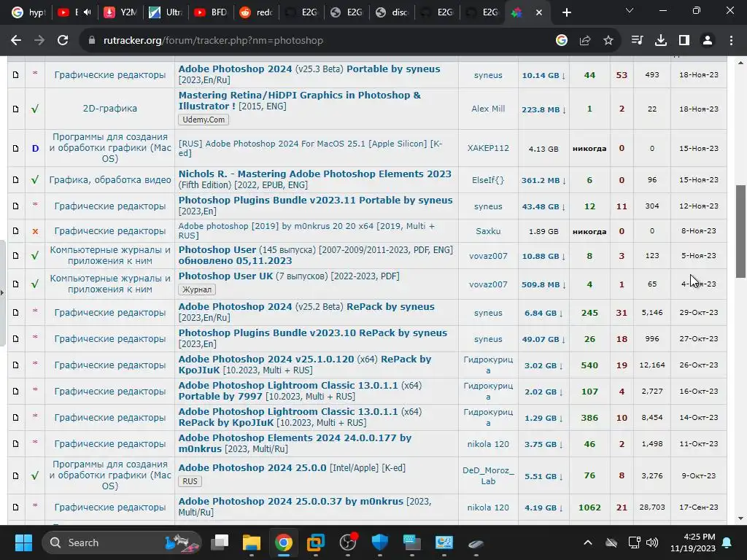This screenshot has height=560, width=747.
Task: Click the scrollbar down arrow
Action: (740, 519)
